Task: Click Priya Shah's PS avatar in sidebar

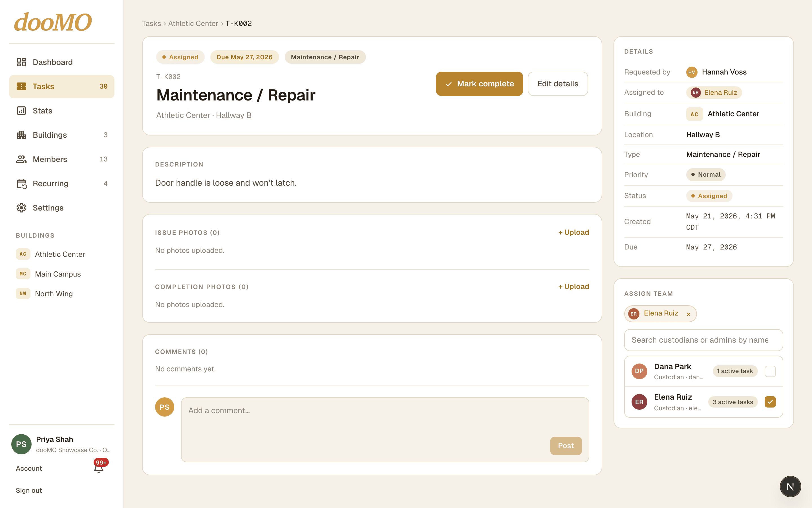Action: click(21, 444)
